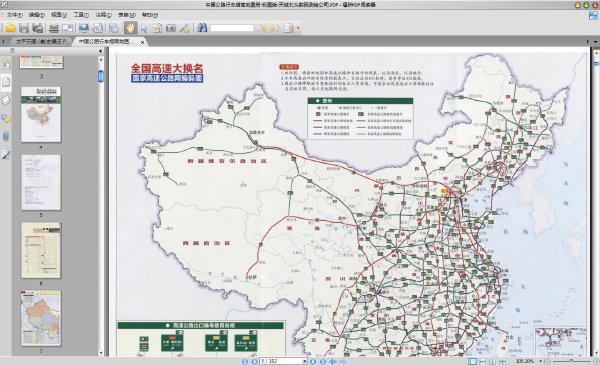
Task: Click inside the toolbar search text box
Action: point(232,28)
